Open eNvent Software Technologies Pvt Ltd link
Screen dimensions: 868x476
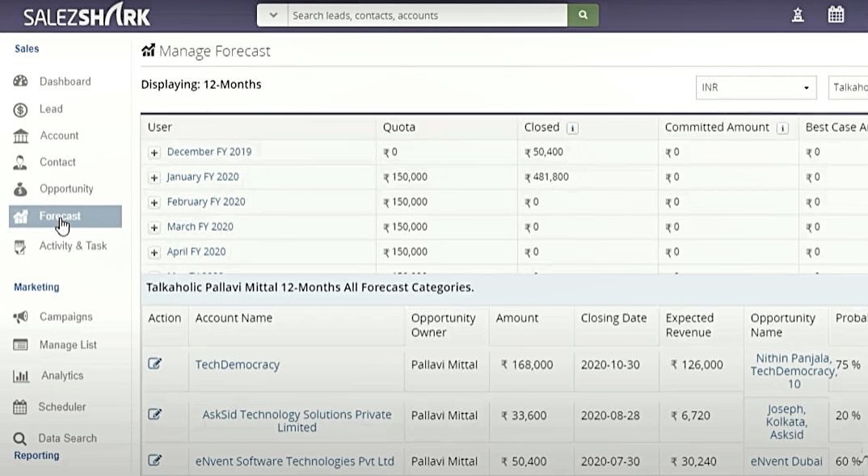click(x=294, y=461)
